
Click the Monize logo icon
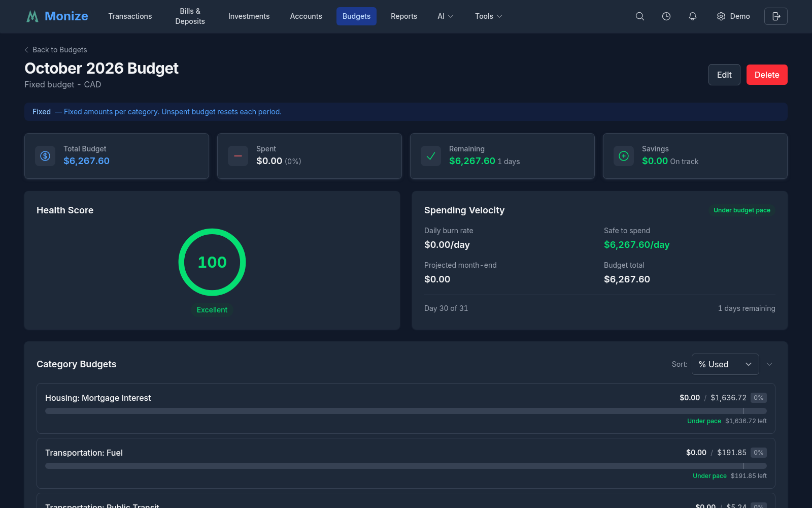(x=32, y=16)
